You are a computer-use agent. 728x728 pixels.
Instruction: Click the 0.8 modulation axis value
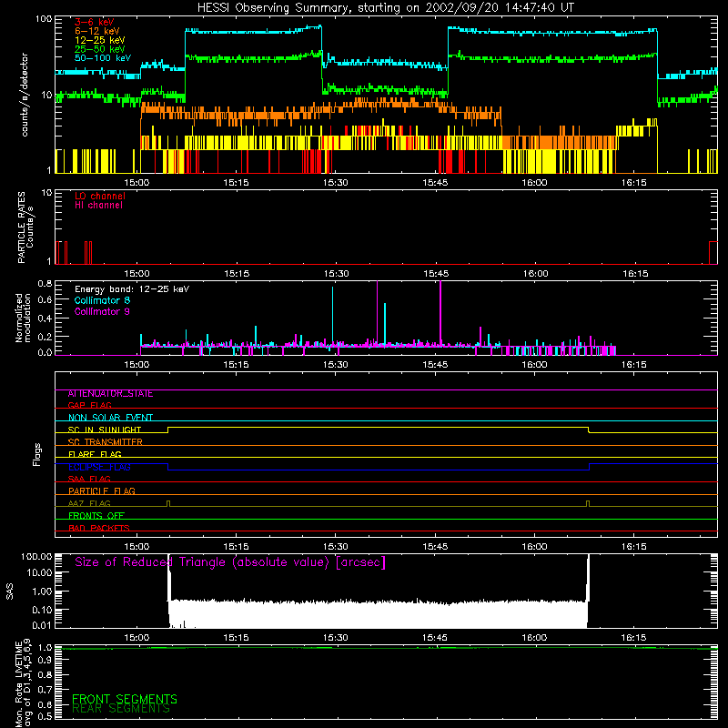pyautogui.click(x=45, y=283)
